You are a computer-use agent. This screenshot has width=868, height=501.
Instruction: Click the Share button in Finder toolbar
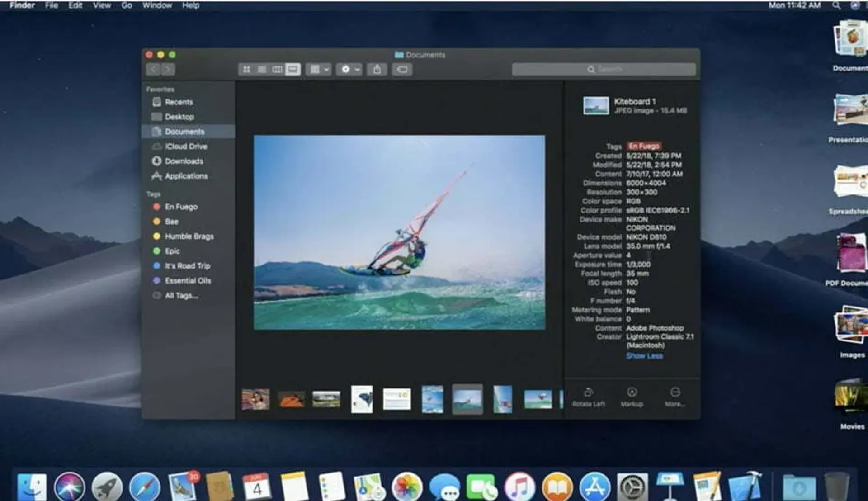(377, 69)
